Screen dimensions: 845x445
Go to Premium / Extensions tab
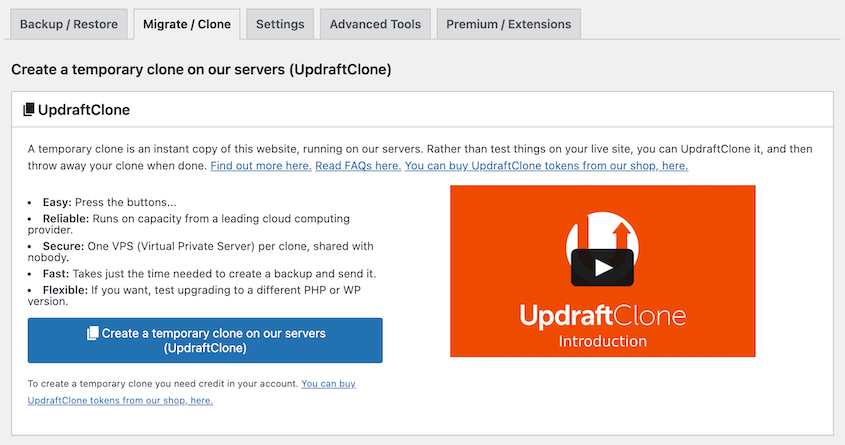pos(508,24)
